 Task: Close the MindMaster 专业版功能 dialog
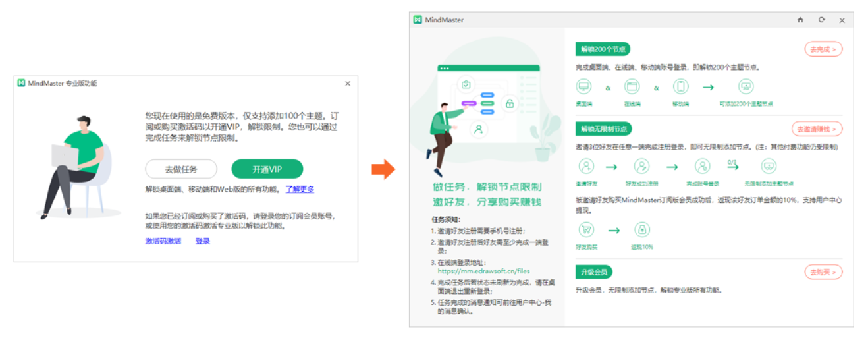tap(348, 84)
